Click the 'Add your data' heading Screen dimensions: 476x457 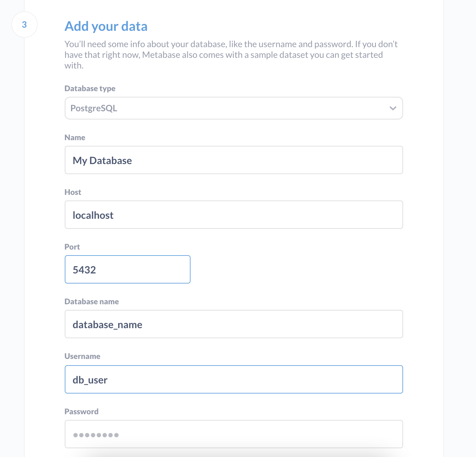(x=106, y=26)
